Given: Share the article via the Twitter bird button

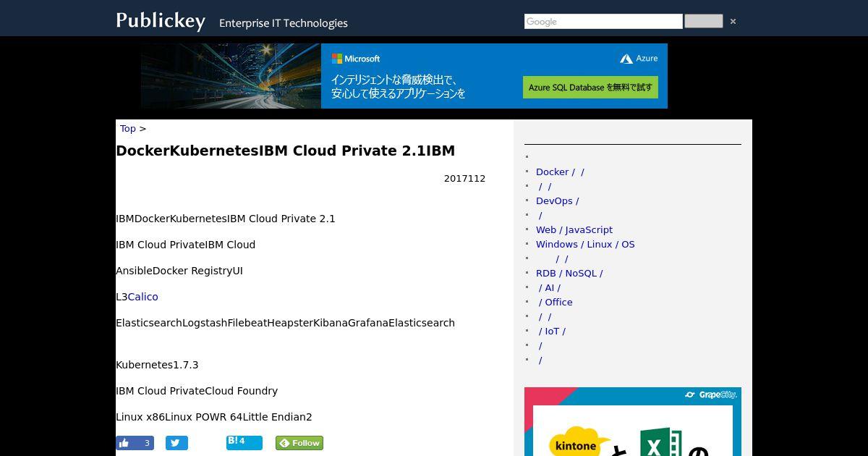Looking at the screenshot, I should click(x=176, y=443).
